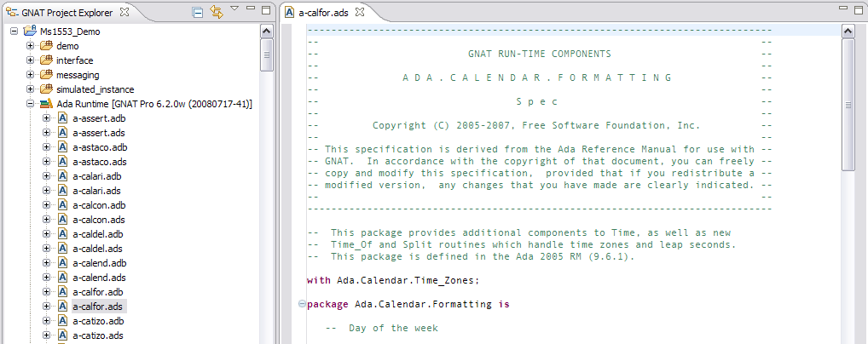The image size is (868, 344).
Task: Minimize the Project Explorer view
Action: click(251, 8)
